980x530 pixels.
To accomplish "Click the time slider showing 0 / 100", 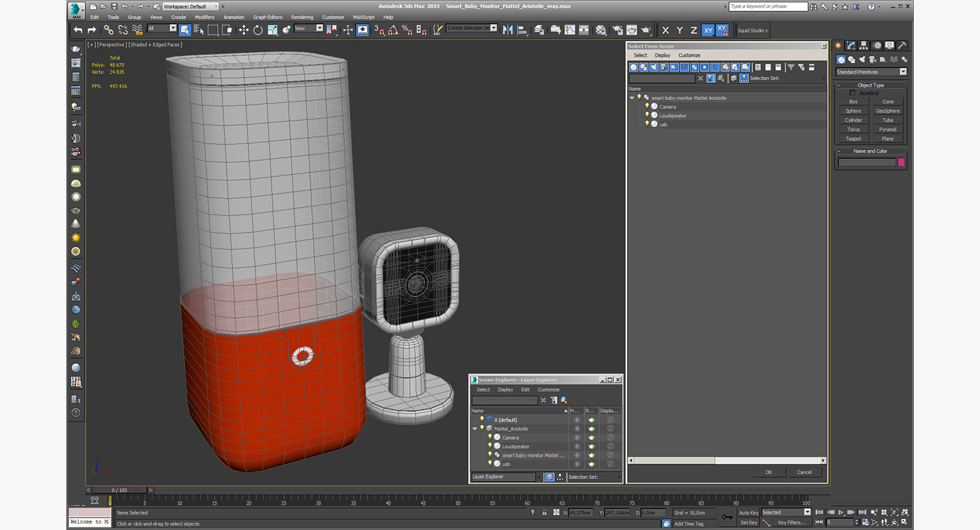I will (119, 490).
